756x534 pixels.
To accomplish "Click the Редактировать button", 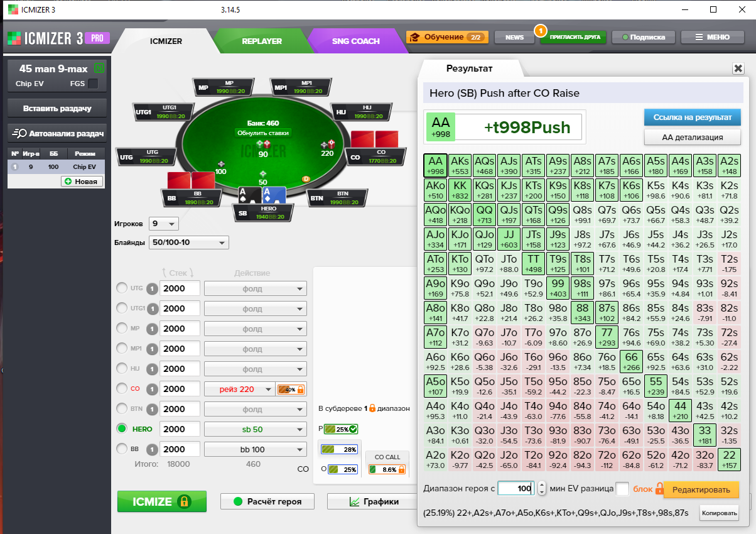I will tap(701, 489).
